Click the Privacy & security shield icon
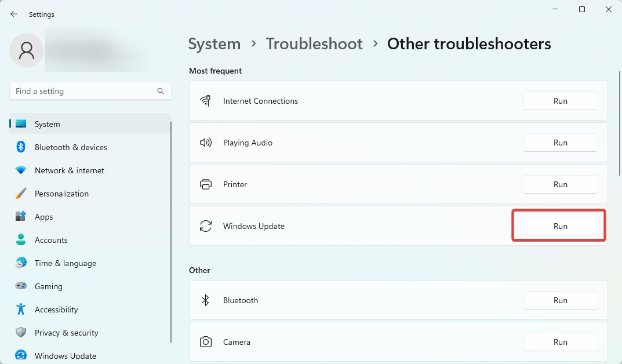The width and height of the screenshot is (622, 364). click(21, 333)
